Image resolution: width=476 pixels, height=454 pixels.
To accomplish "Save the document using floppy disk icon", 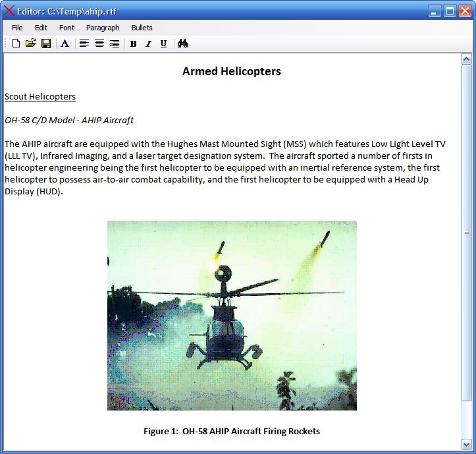I will click(46, 43).
